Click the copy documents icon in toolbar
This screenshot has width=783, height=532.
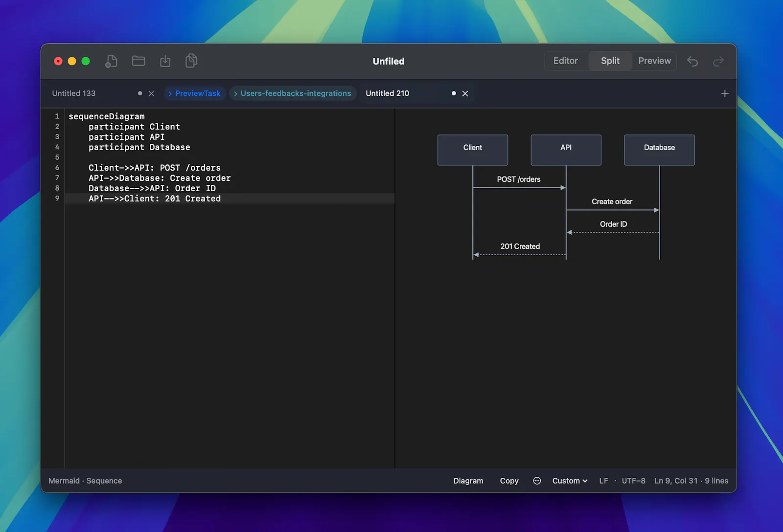pos(191,61)
